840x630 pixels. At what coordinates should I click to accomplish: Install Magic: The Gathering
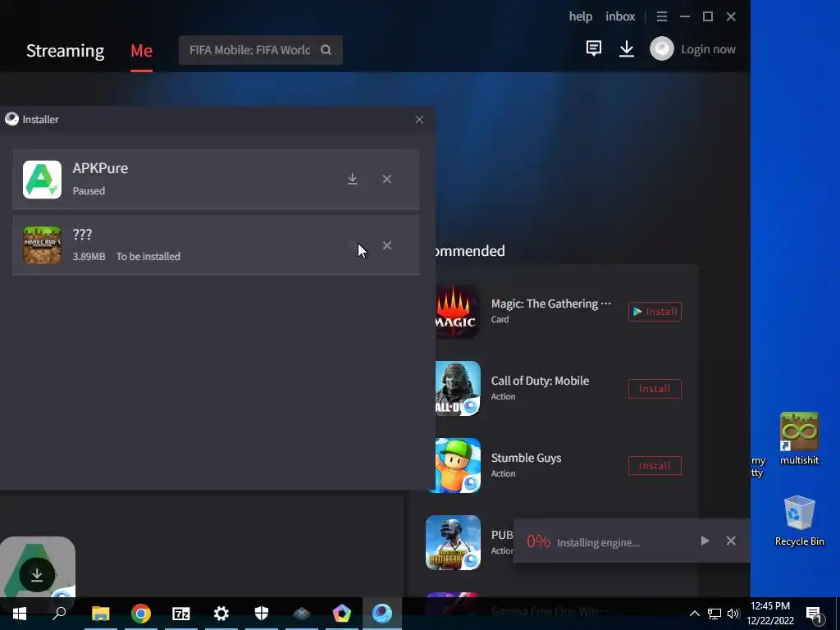[x=655, y=312]
